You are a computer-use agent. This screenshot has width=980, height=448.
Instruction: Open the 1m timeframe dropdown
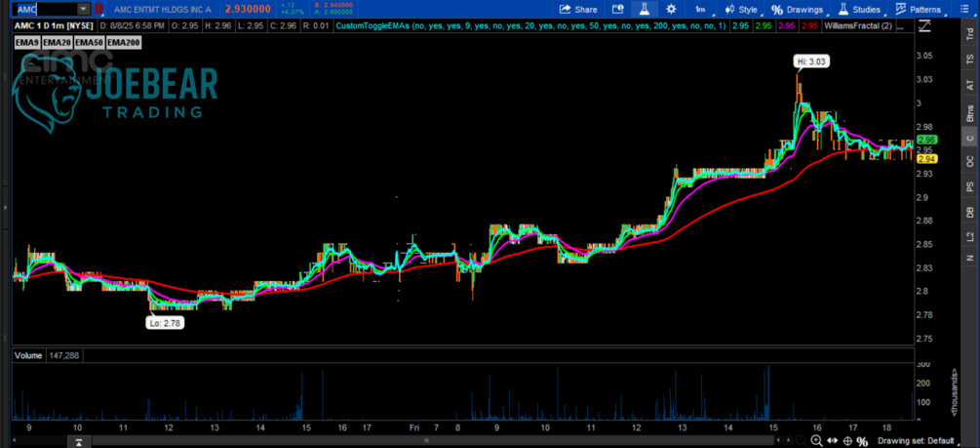pyautogui.click(x=700, y=10)
